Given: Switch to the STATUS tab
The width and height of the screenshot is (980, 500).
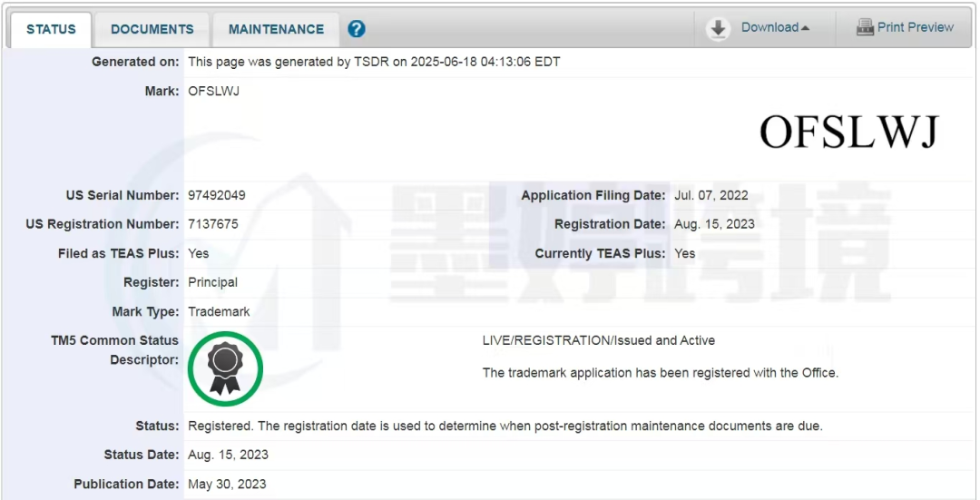Looking at the screenshot, I should 51,29.
